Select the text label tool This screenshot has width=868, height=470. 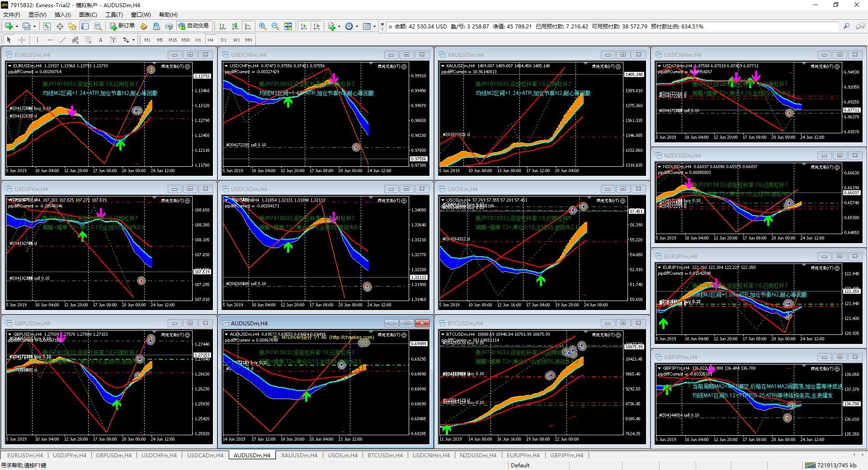point(113,40)
